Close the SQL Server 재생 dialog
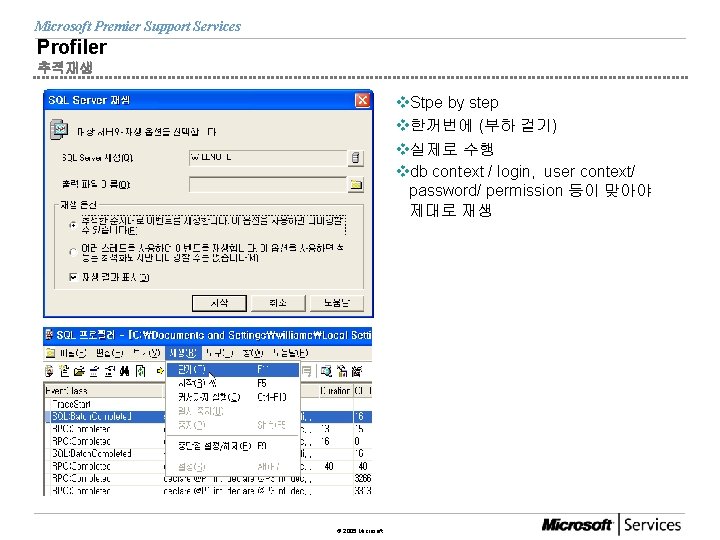This screenshot has width=720, height=540. pyautogui.click(x=362, y=100)
